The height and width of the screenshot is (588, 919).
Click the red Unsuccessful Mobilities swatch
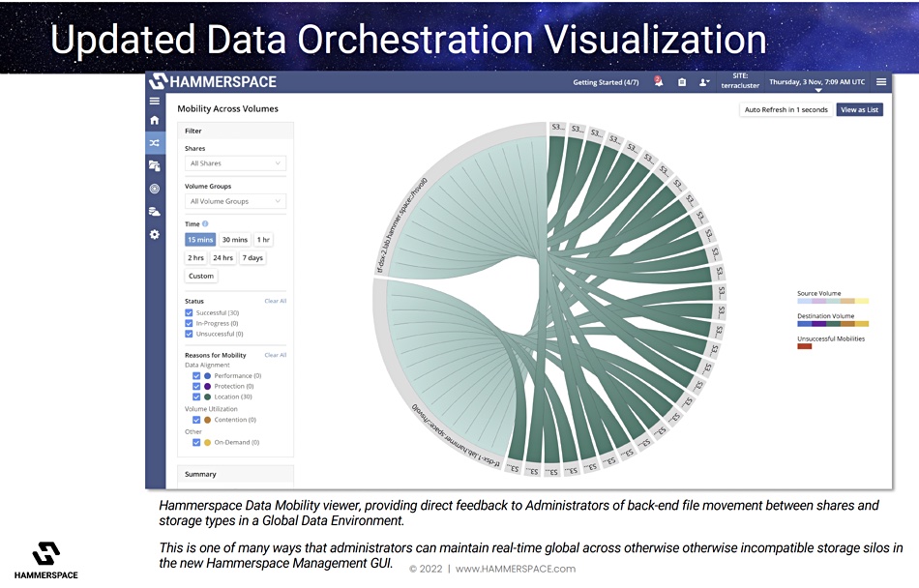click(x=804, y=347)
